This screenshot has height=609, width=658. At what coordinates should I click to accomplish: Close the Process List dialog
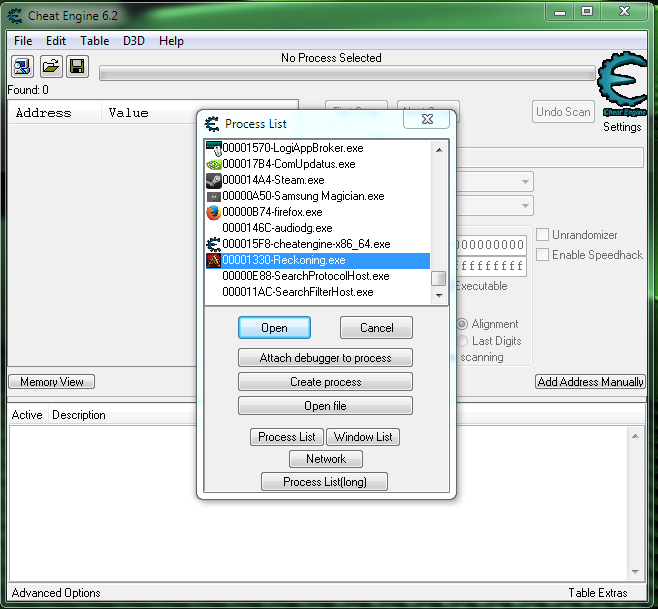(x=427, y=119)
